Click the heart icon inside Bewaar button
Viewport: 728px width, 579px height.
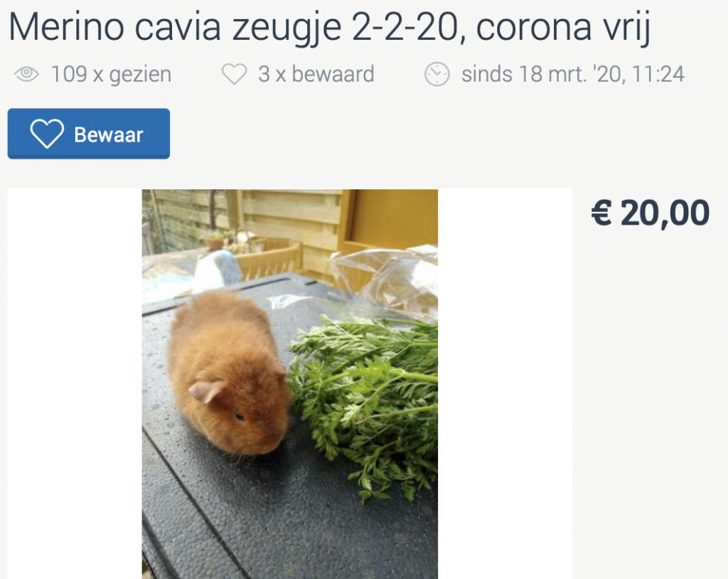pos(47,133)
